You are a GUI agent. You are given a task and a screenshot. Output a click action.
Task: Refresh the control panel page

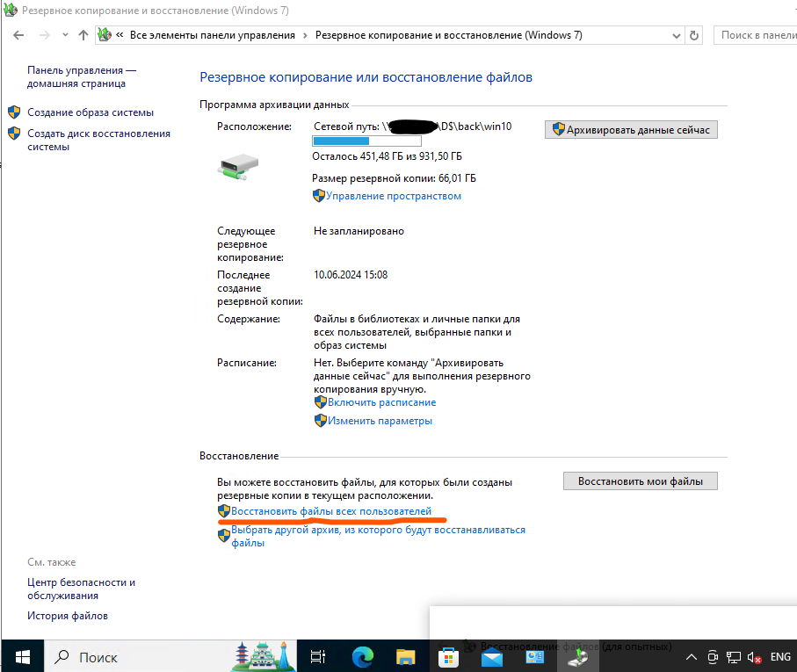pyautogui.click(x=694, y=35)
